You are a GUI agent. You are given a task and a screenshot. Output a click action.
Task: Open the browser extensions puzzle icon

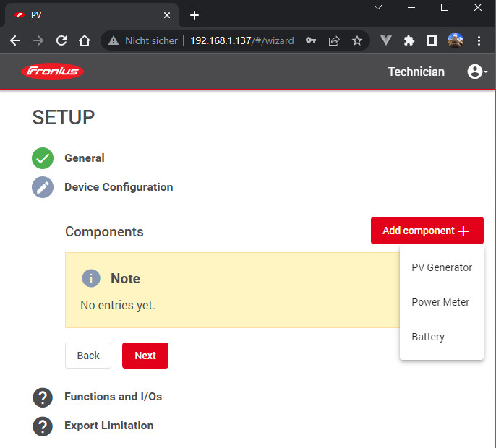(x=409, y=41)
